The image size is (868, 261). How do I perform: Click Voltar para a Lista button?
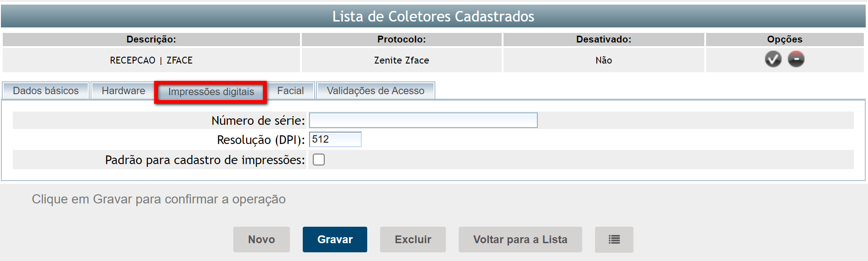point(520,240)
